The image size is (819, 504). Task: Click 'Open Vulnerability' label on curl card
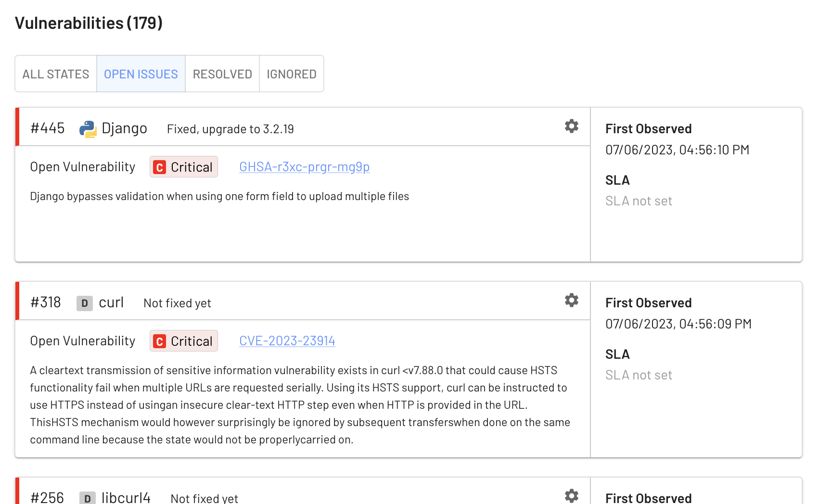point(82,341)
